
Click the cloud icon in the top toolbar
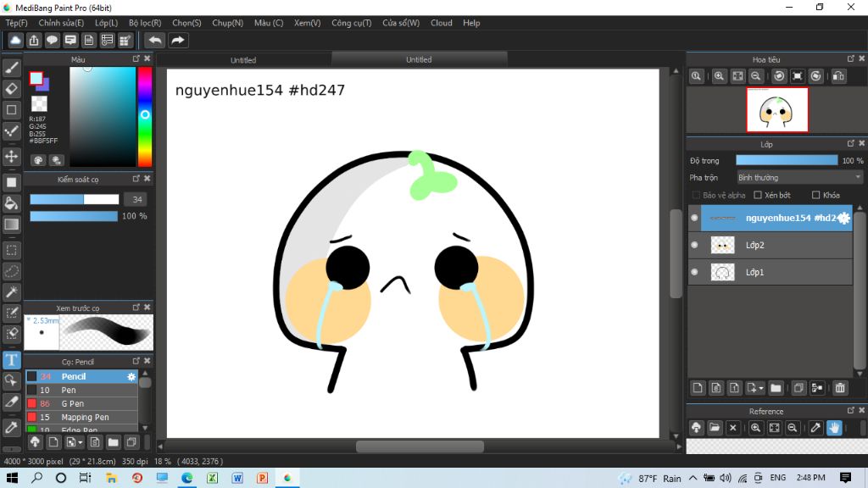[15, 41]
